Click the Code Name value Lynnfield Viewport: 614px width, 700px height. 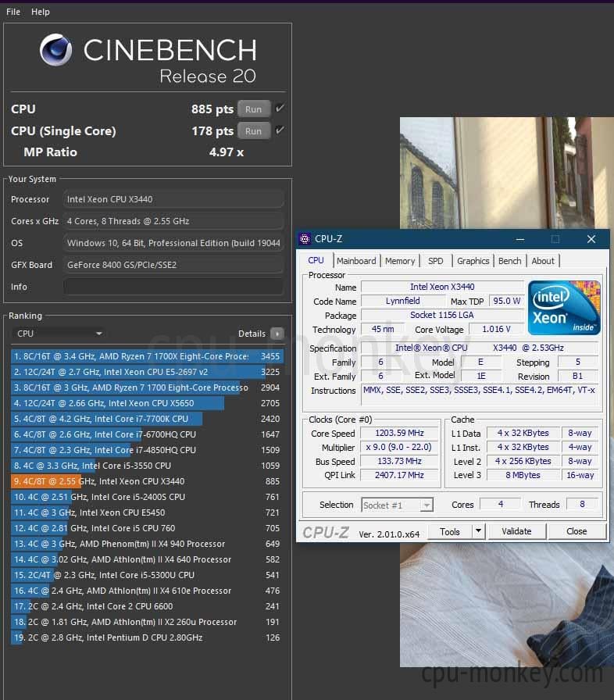pos(402,301)
